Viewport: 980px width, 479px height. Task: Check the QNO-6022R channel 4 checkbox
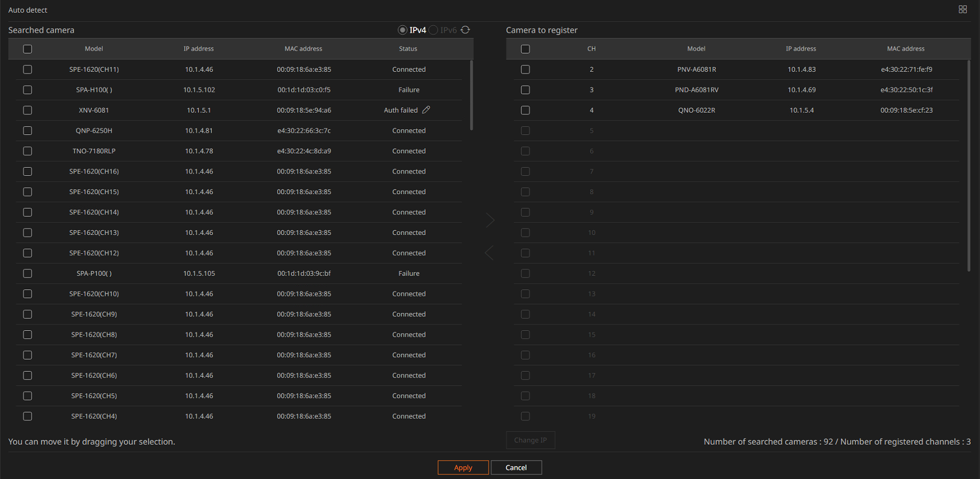coord(525,110)
